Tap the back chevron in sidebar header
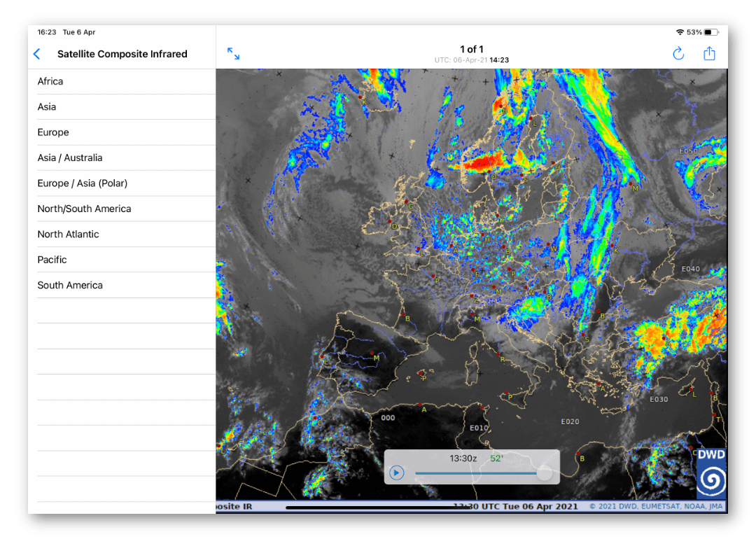This screenshot has height=539, width=756. click(x=37, y=54)
